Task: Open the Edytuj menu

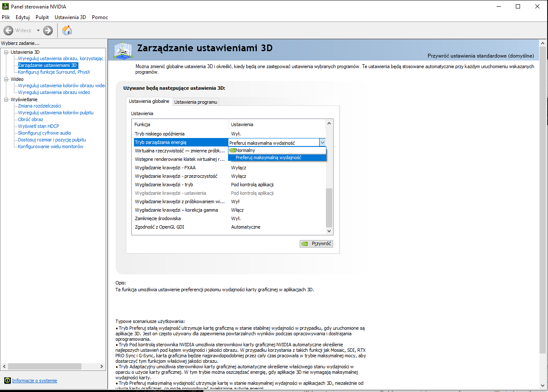Action: click(x=22, y=17)
